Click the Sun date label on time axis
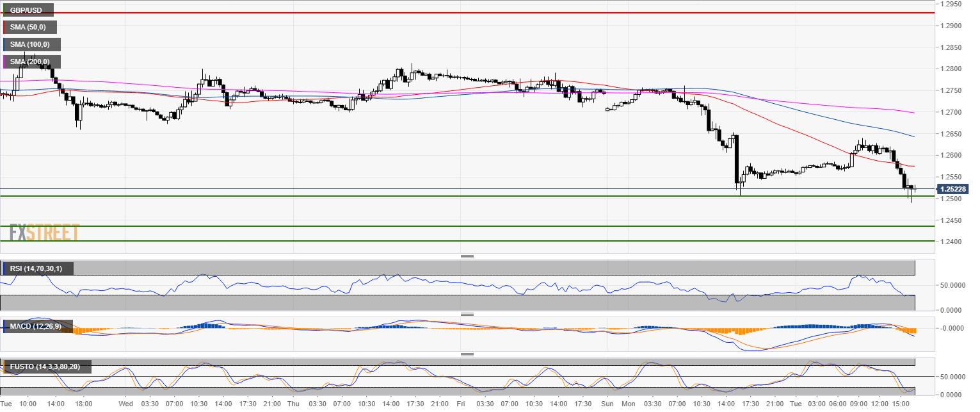Screen dimensions: 980x412 tap(607, 404)
